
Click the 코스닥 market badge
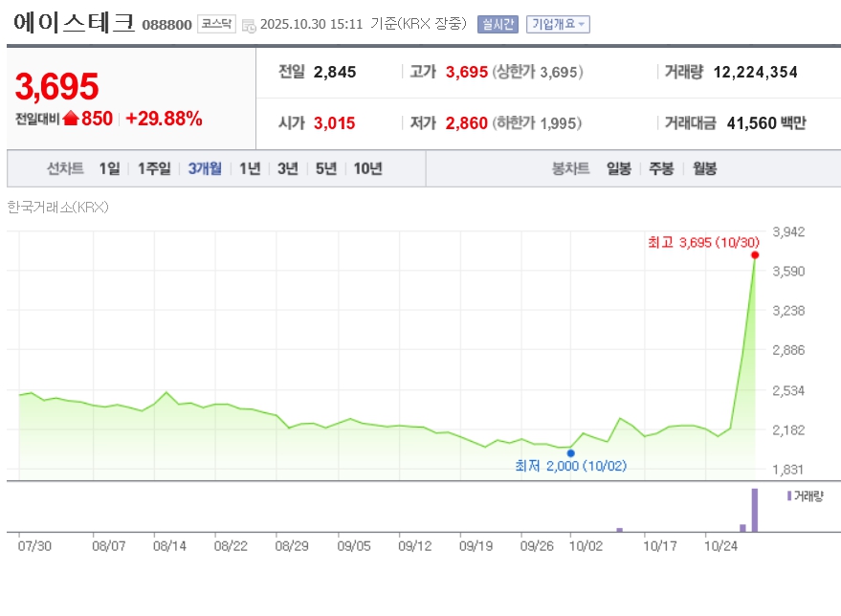[x=216, y=24]
